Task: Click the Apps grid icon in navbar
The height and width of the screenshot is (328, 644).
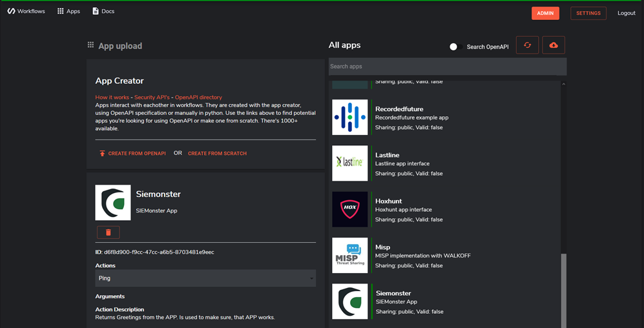Action: coord(60,12)
